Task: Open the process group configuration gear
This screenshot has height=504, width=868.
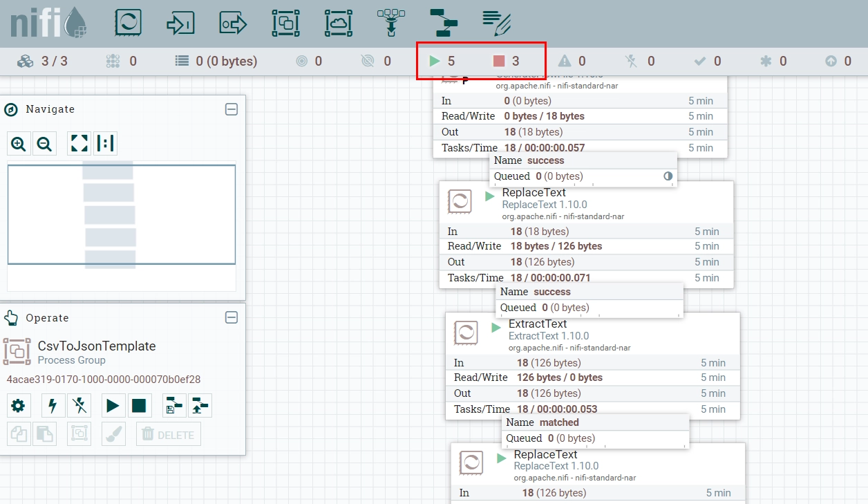Action: point(19,406)
